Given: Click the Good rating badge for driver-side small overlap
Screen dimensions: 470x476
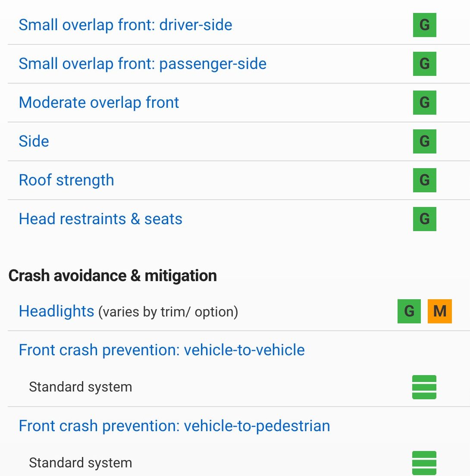Looking at the screenshot, I should click(x=424, y=25).
